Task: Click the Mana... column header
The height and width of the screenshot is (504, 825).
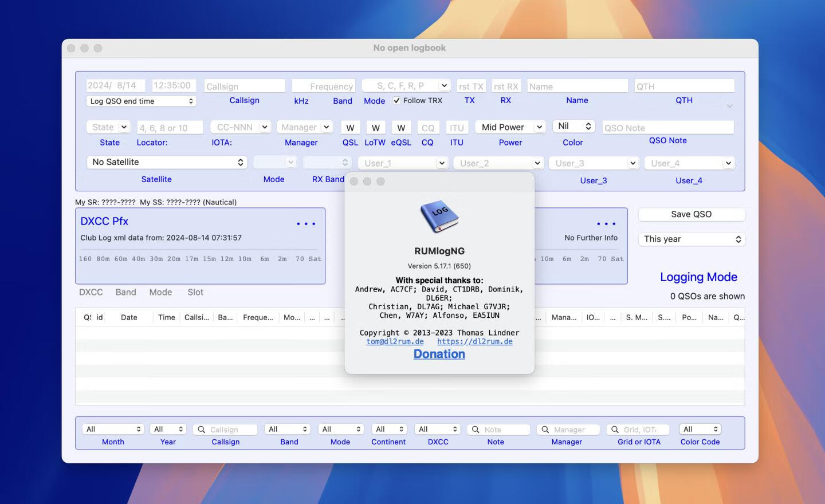Action: click(x=564, y=317)
